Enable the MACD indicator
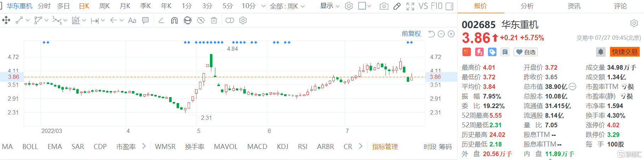644x160 pixels. click(x=257, y=146)
